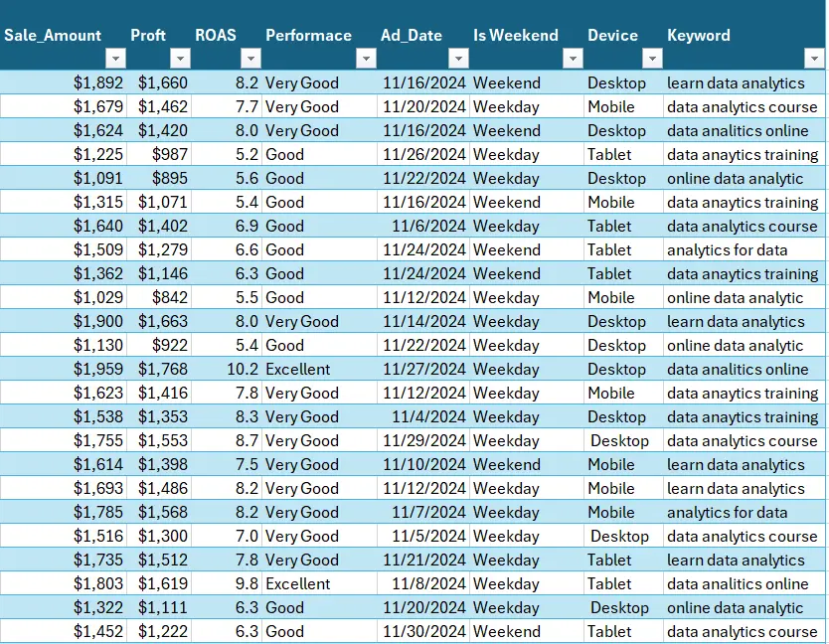Open the Keyword filter dropdown
The width and height of the screenshot is (829, 644).
click(814, 58)
